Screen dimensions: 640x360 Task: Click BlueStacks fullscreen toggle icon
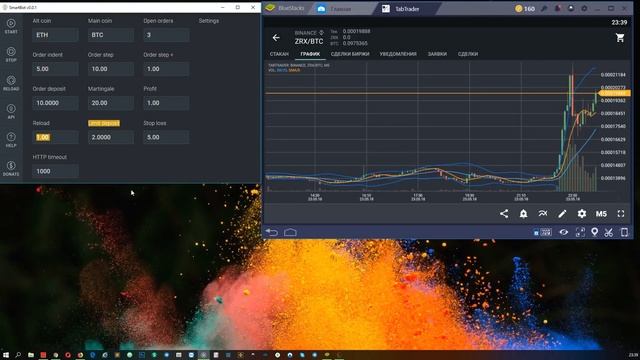(580, 232)
